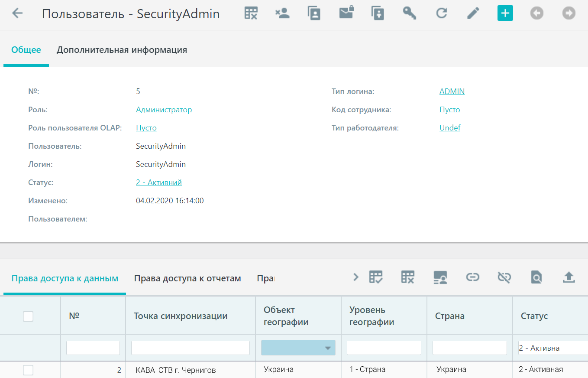Click the document search preview icon

point(536,277)
